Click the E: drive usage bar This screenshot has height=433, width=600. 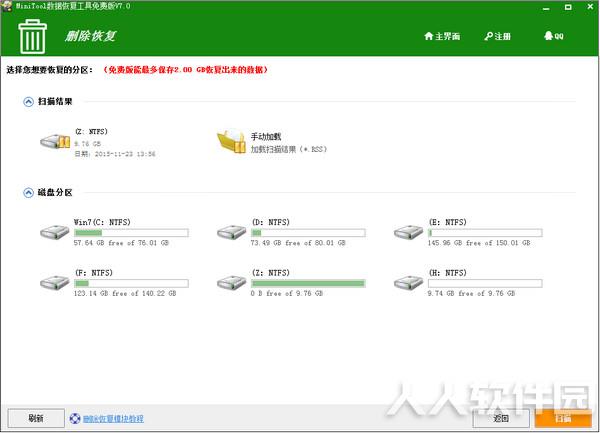coord(485,233)
